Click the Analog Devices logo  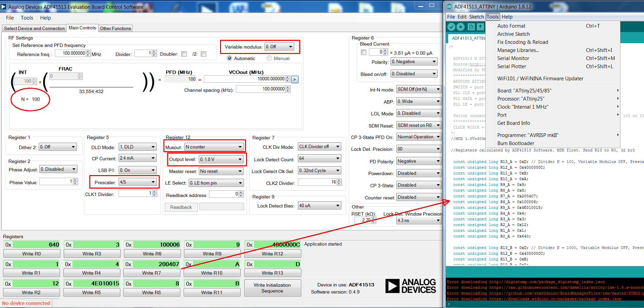pos(410,286)
